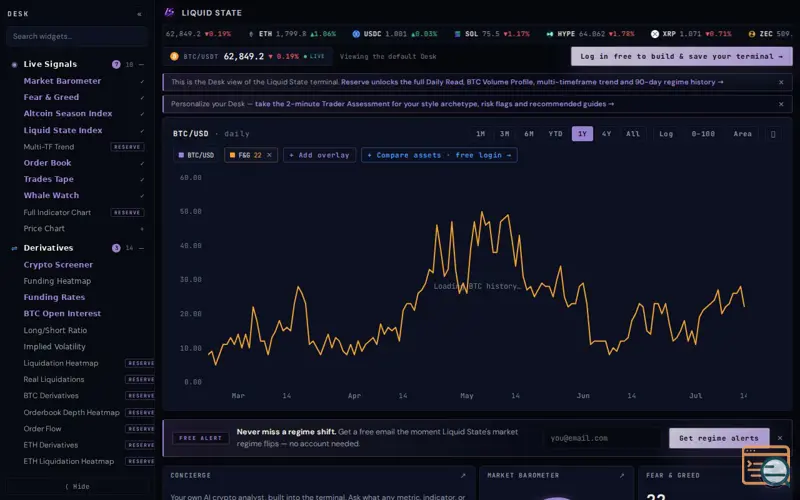
Task: Select Funding Heatmap in the sidebar
Action: click(x=57, y=281)
